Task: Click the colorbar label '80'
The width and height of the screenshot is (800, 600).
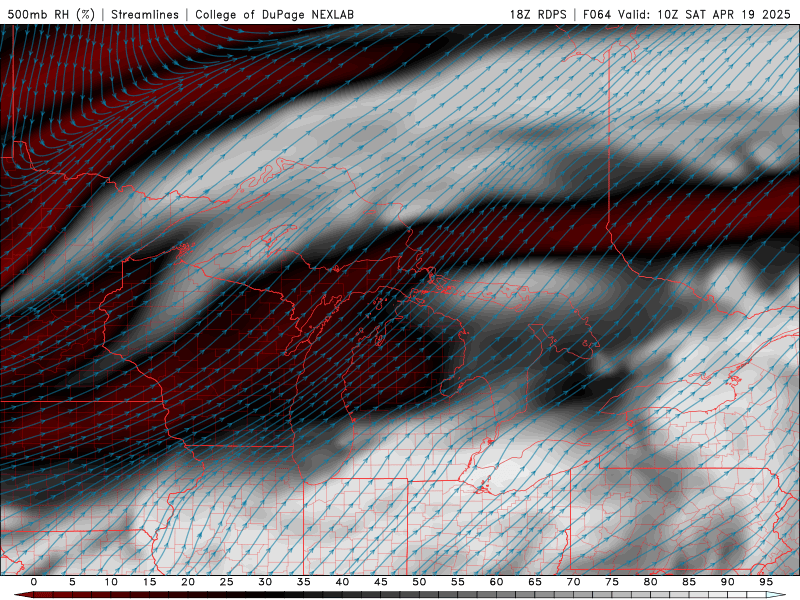Action: [x=650, y=582]
